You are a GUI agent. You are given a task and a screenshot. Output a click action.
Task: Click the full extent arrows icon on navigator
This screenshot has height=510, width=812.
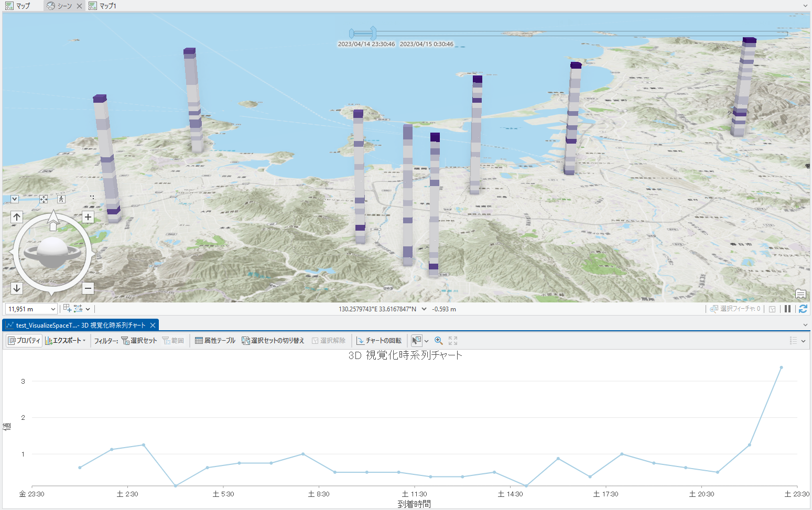(x=44, y=199)
